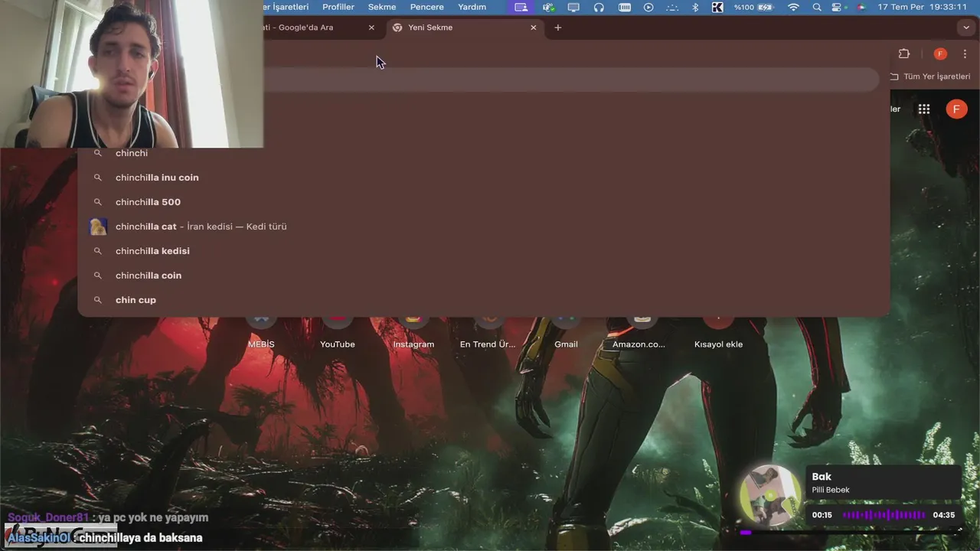Click chat message chinchillaya da baksana
Viewport: 980px width, 551px height.
[141, 538]
